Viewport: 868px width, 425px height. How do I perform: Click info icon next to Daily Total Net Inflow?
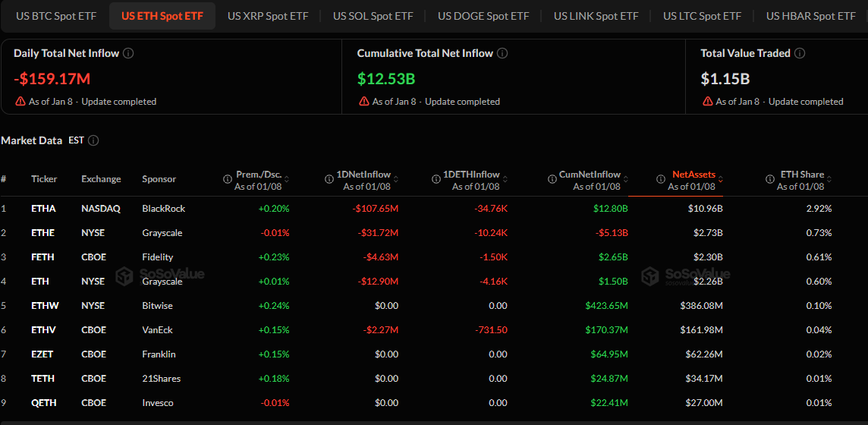coord(128,53)
